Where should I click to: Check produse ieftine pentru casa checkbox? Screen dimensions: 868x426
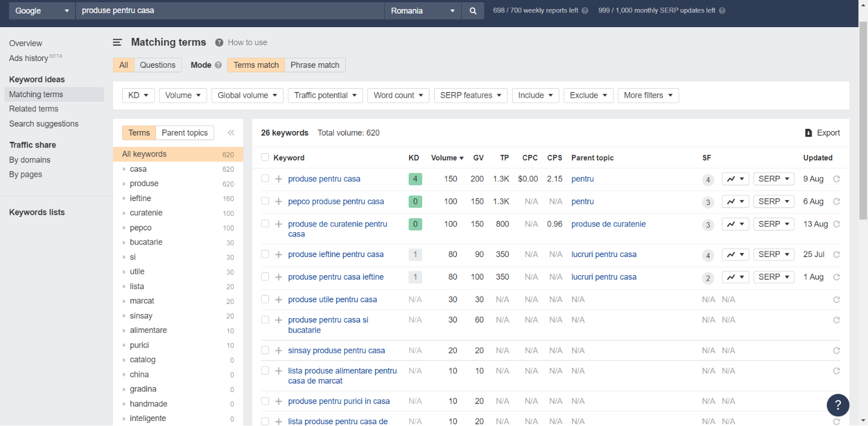265,254
